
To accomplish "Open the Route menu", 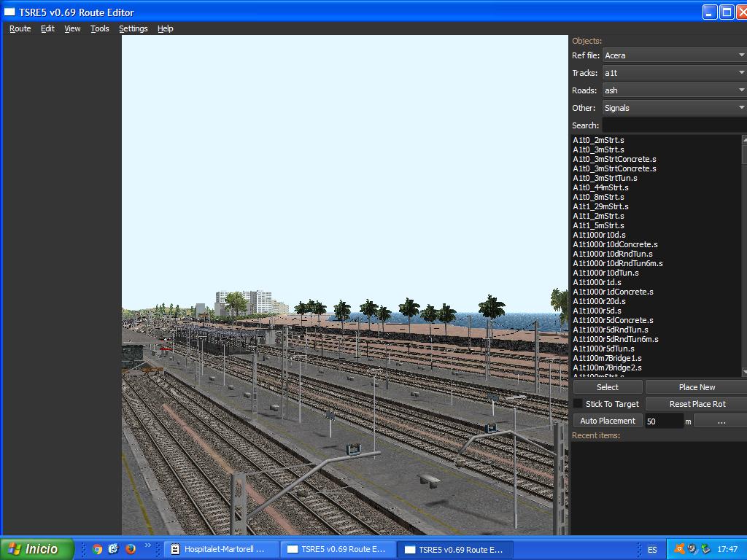I will coord(20,28).
